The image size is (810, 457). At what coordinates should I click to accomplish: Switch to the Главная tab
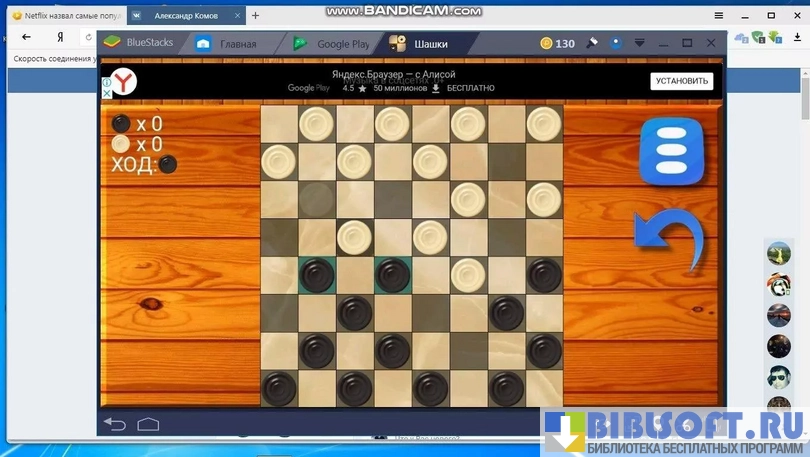(x=227, y=44)
